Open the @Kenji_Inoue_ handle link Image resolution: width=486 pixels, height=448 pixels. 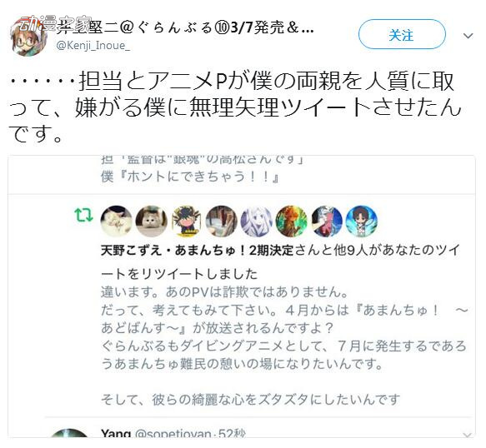(93, 46)
